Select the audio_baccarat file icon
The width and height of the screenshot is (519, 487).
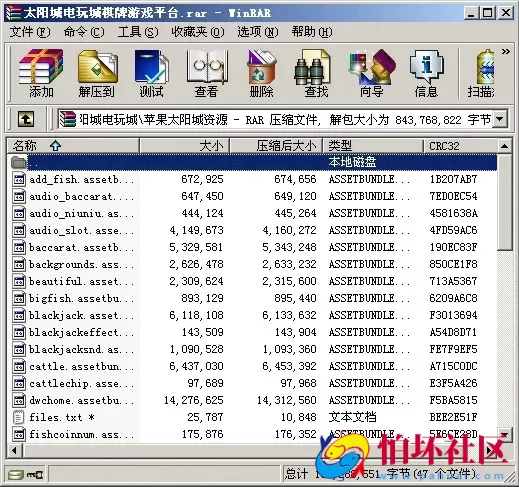[19, 196]
